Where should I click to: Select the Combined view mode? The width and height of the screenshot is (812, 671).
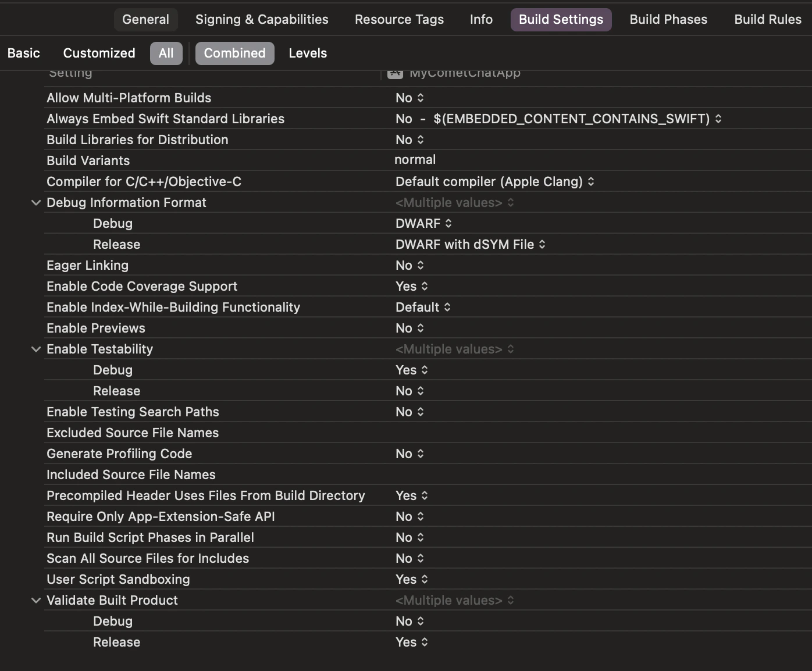point(234,53)
